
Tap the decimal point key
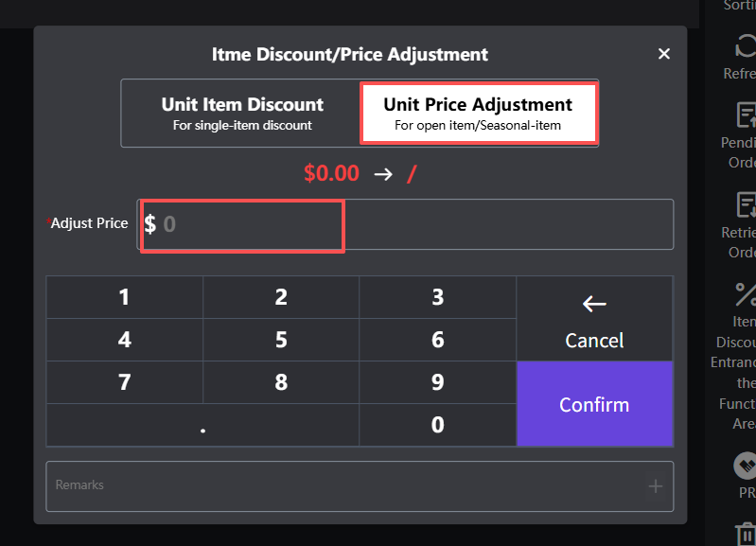pos(202,426)
